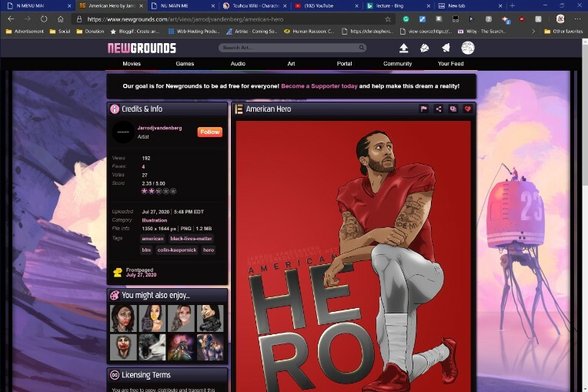Image resolution: width=588 pixels, height=392 pixels.
Task: Click the Search Art input field
Action: pos(289,48)
